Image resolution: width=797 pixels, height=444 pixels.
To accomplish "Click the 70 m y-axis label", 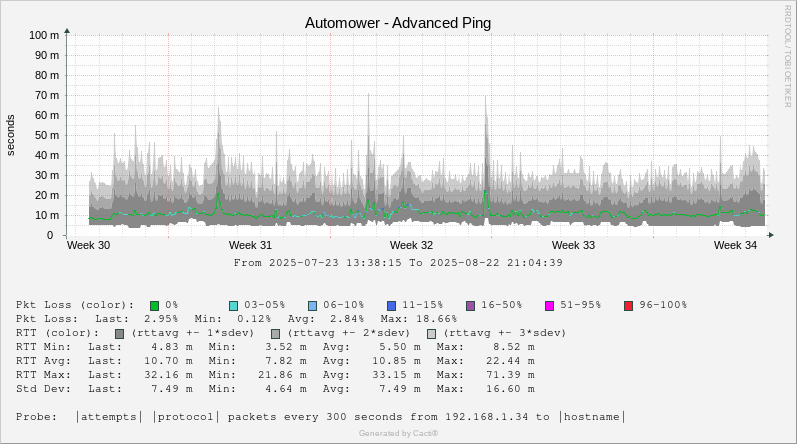I will [47, 95].
